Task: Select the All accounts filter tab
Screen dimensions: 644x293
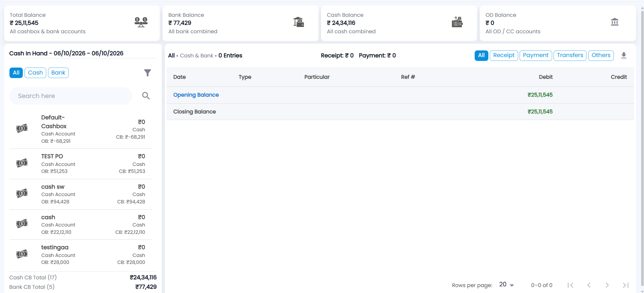Action: coord(16,73)
